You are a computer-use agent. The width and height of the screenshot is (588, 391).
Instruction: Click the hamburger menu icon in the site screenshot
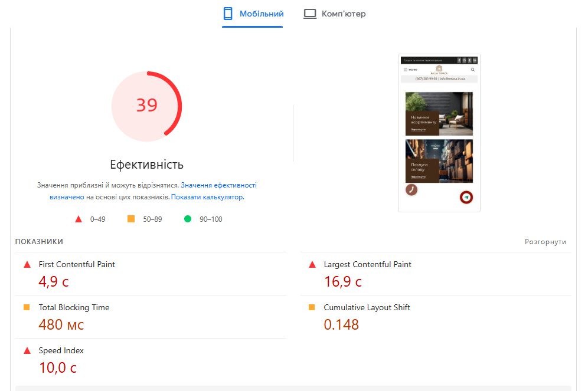click(405, 70)
